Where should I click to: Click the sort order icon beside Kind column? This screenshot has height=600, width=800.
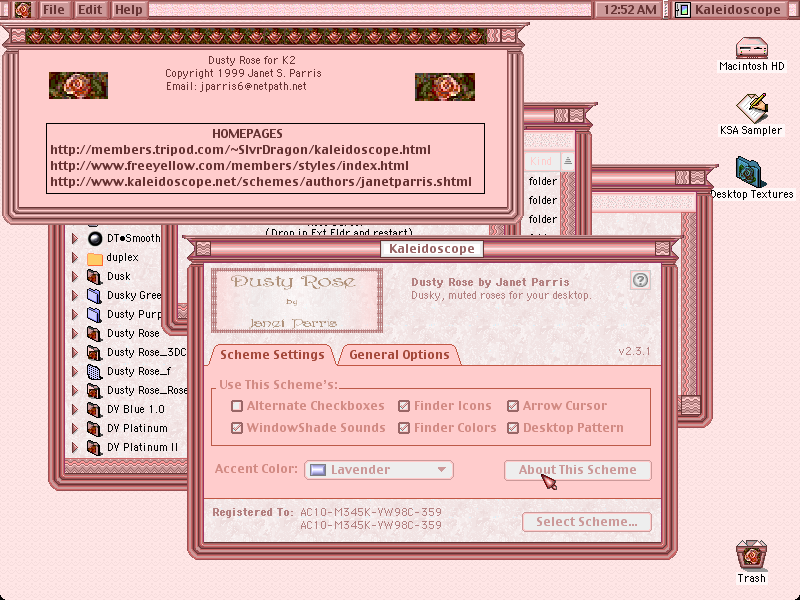(x=568, y=161)
